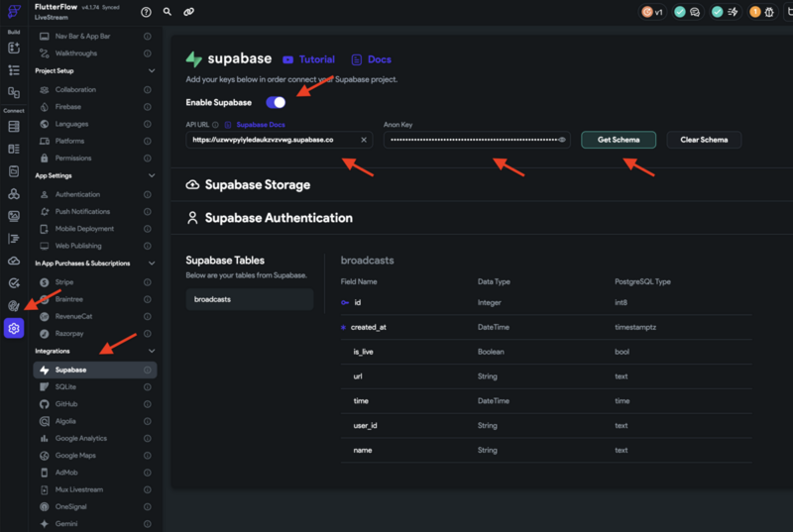Click the FlutterFlow logo icon

(x=14, y=11)
